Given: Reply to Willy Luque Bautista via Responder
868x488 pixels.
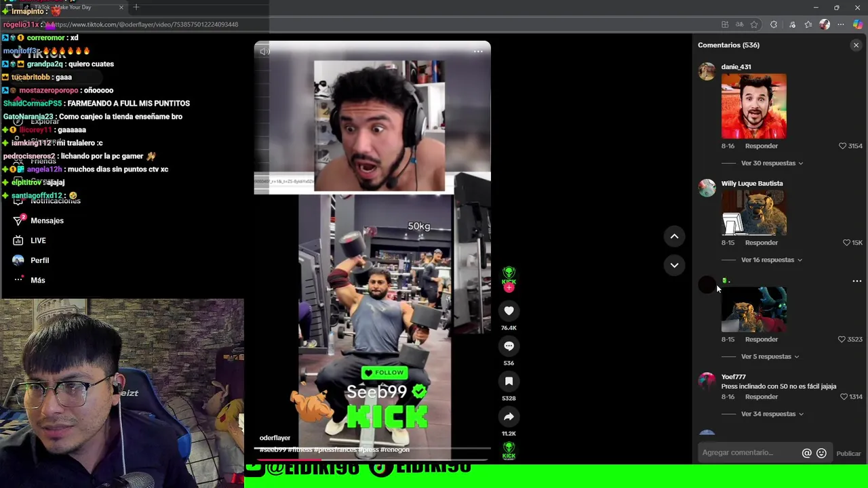Looking at the screenshot, I should tap(762, 243).
